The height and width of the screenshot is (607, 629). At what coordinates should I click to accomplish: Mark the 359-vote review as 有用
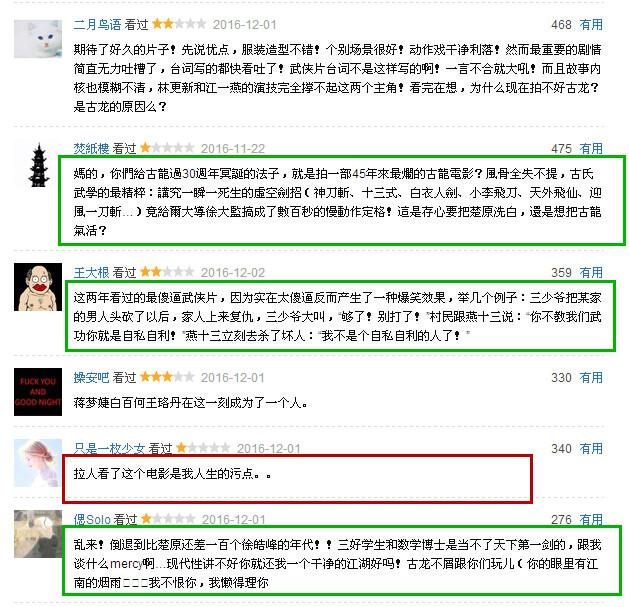[x=591, y=273]
